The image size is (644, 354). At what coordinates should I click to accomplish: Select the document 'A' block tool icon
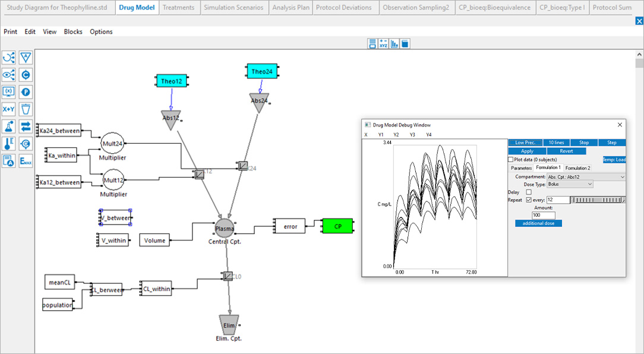click(9, 161)
